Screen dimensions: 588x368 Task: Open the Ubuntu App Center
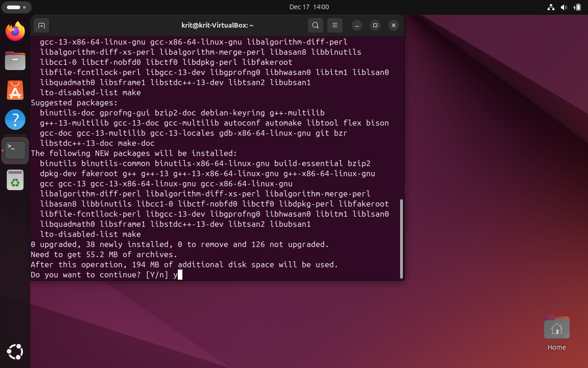(15, 91)
